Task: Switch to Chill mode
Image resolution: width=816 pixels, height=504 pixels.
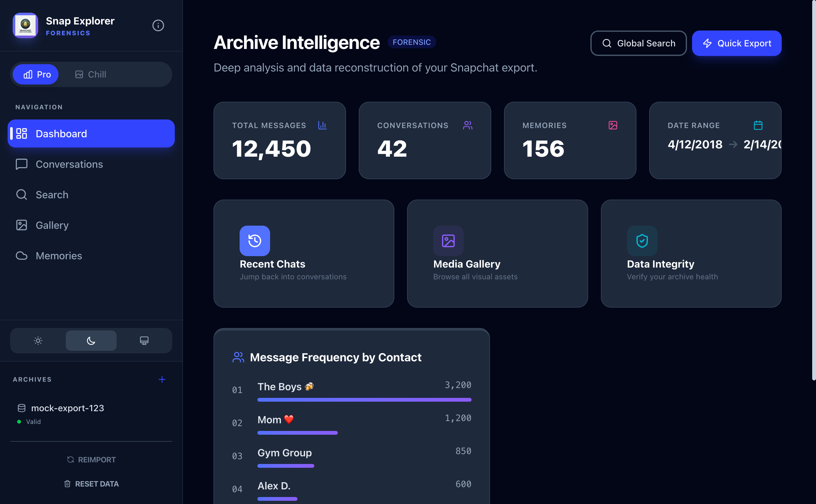Action: [x=91, y=74]
